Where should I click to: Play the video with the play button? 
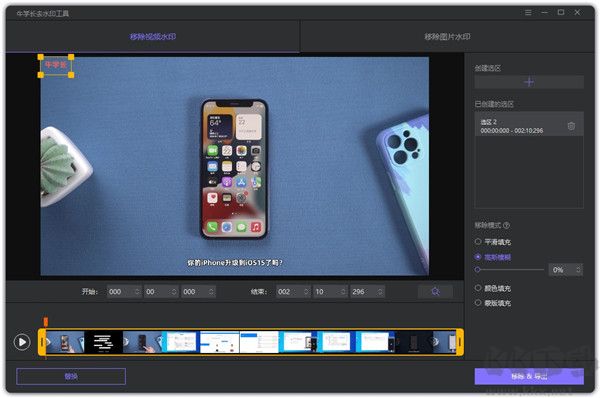point(22,342)
